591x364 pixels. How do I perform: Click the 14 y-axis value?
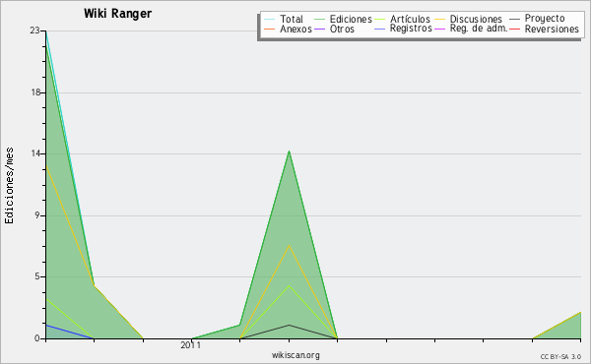coord(35,153)
